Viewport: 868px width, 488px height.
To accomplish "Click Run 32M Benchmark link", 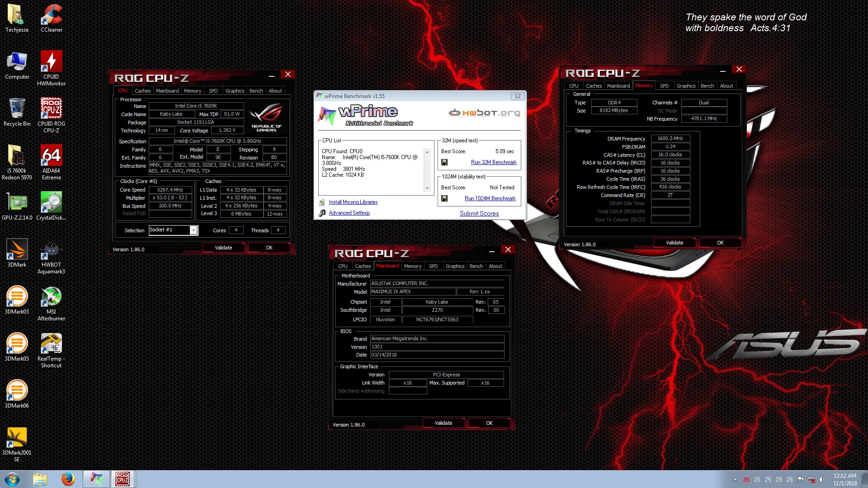I will [x=494, y=162].
